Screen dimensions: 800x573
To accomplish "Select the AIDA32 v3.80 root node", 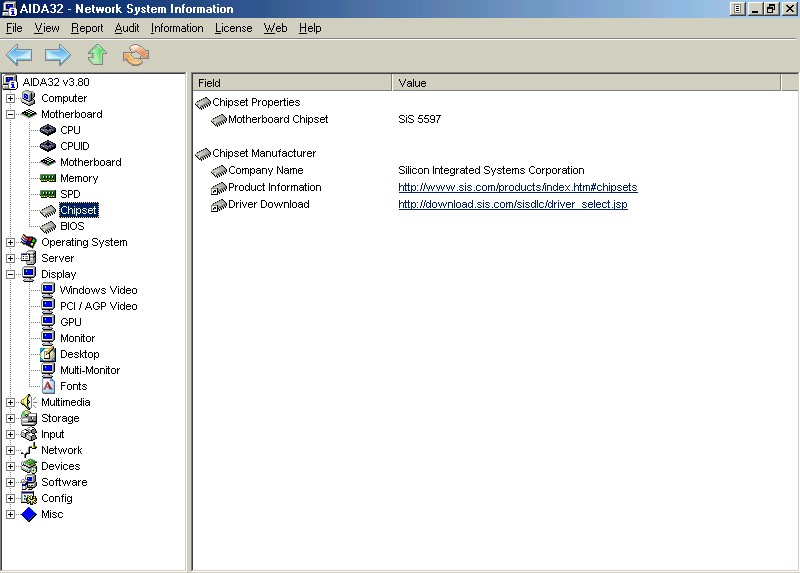I will point(56,82).
